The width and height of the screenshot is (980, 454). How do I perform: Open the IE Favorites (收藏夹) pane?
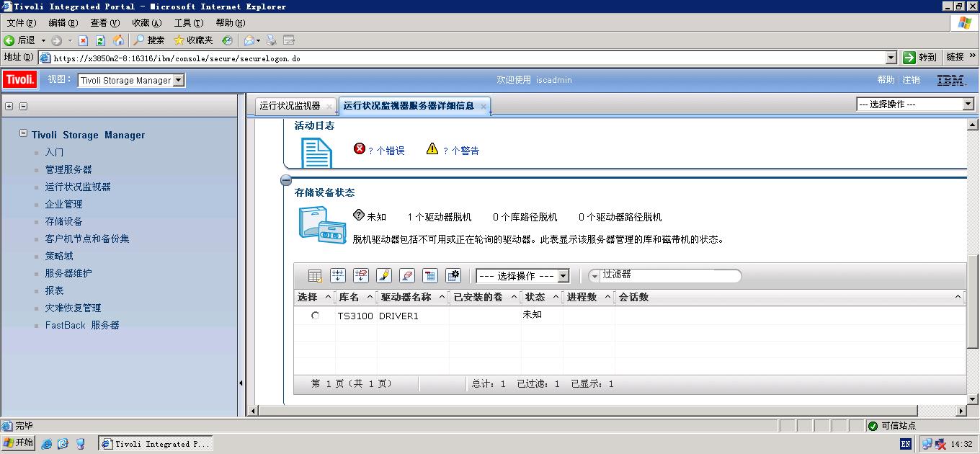click(x=193, y=40)
